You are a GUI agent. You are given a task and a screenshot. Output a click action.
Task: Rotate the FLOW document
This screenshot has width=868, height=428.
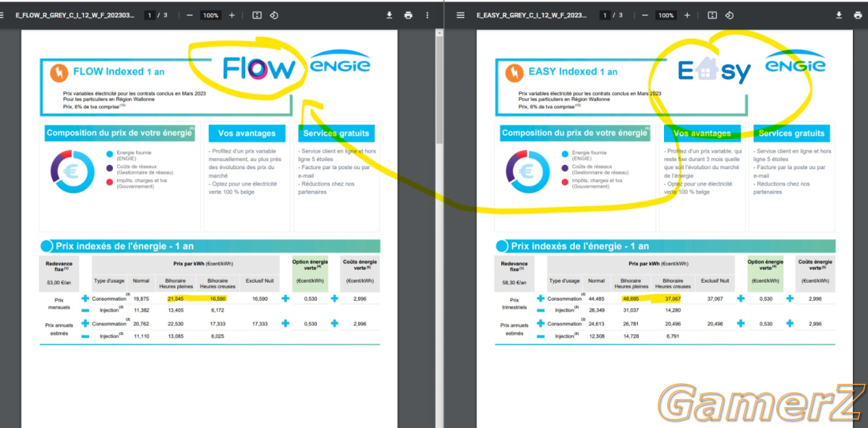click(x=274, y=15)
